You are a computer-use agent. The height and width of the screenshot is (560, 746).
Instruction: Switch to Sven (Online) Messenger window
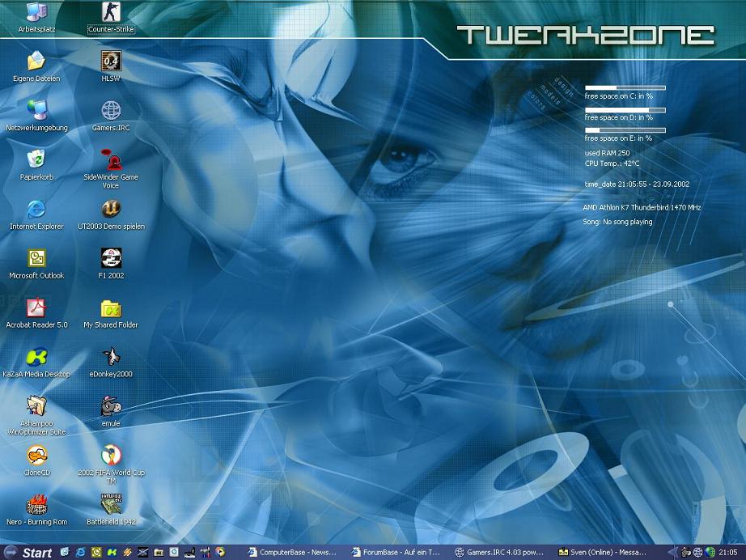coord(603,553)
